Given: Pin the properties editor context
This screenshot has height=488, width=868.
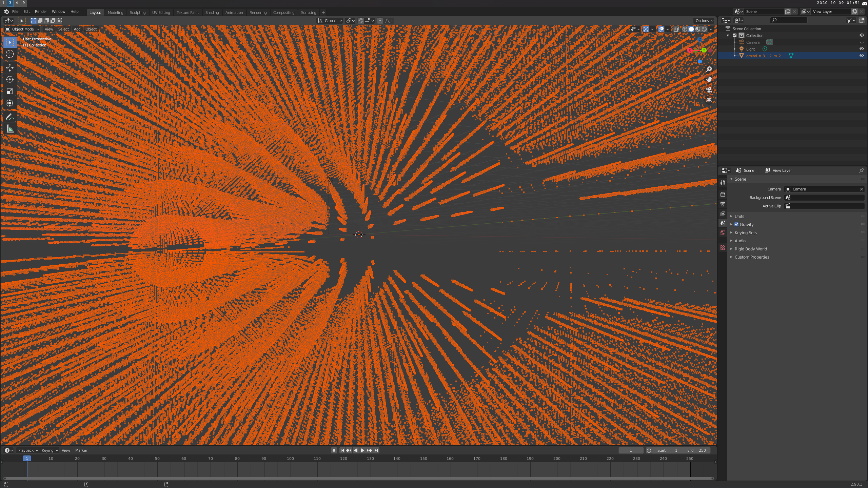Looking at the screenshot, I should 862,170.
